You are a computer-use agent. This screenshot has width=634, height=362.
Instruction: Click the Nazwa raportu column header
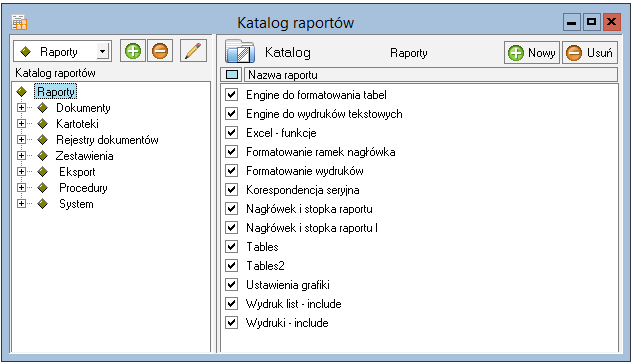tap(431, 75)
